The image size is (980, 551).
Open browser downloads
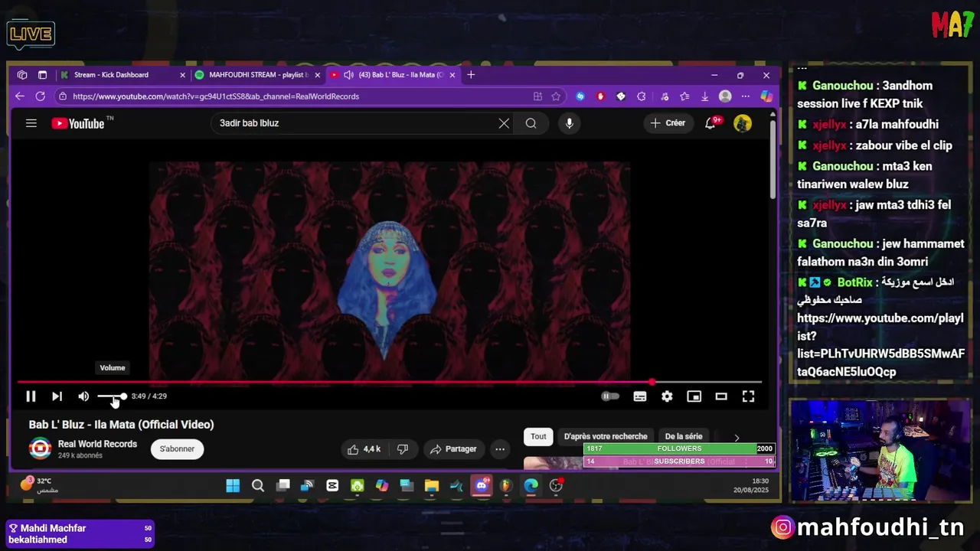(x=704, y=96)
